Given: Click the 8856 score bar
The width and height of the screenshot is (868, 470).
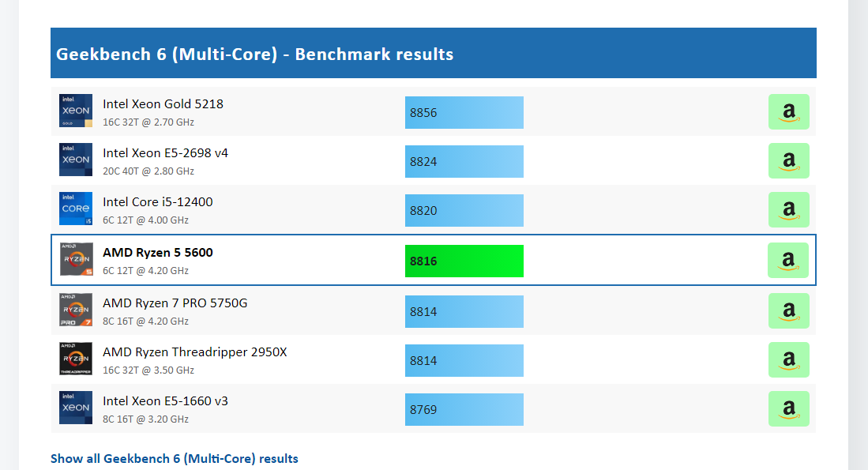Looking at the screenshot, I should (464, 112).
